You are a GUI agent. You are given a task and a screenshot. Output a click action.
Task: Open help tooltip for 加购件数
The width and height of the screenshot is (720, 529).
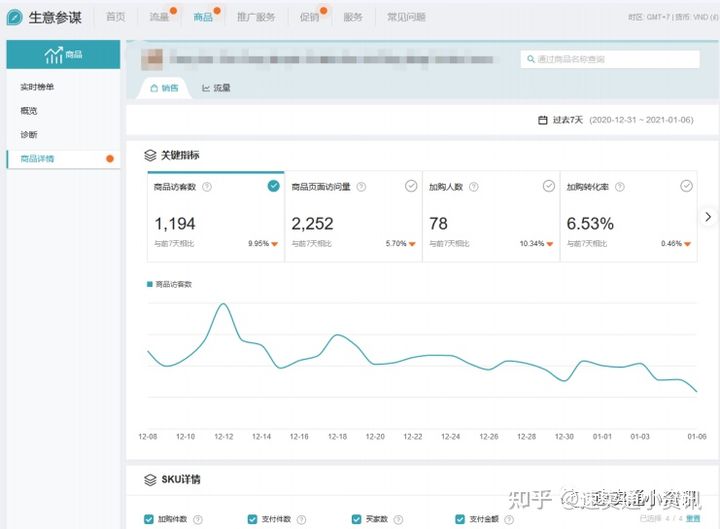[x=198, y=519]
